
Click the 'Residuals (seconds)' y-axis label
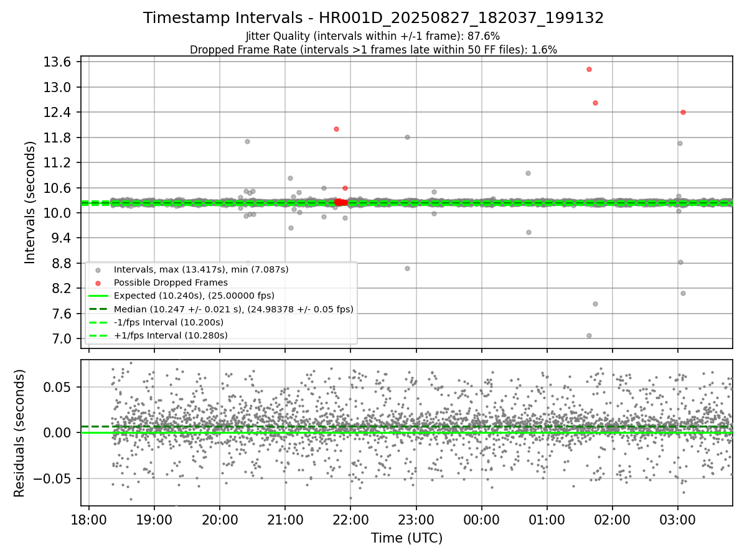(x=19, y=433)
